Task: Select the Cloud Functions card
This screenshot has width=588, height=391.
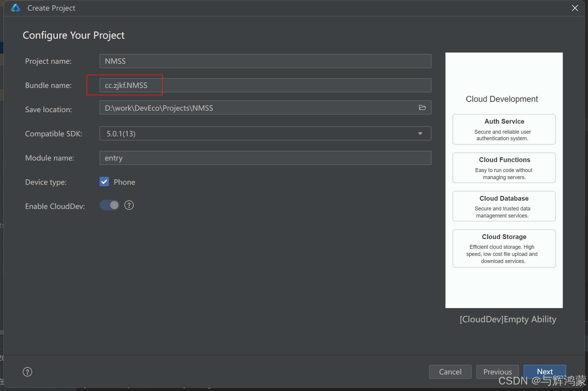Action: click(504, 168)
